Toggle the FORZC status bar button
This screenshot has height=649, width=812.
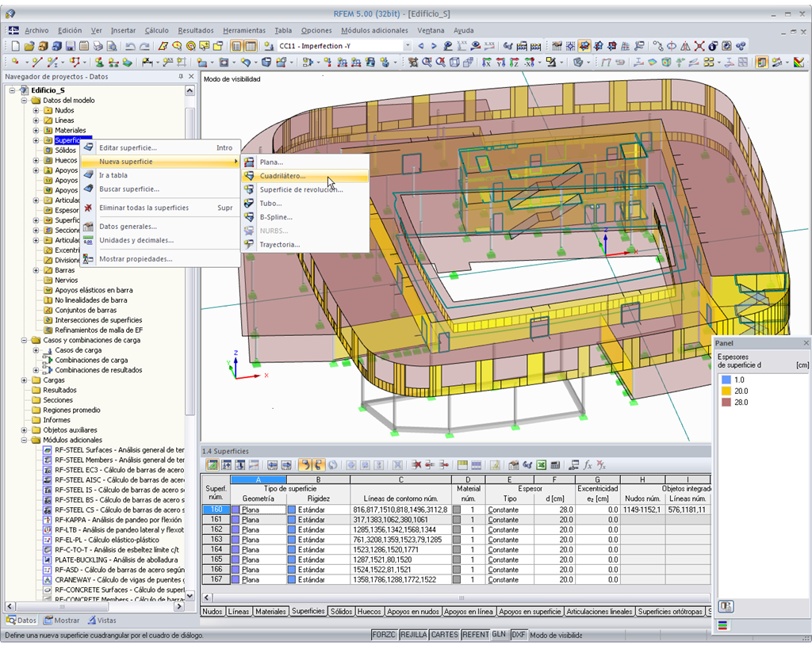384,635
